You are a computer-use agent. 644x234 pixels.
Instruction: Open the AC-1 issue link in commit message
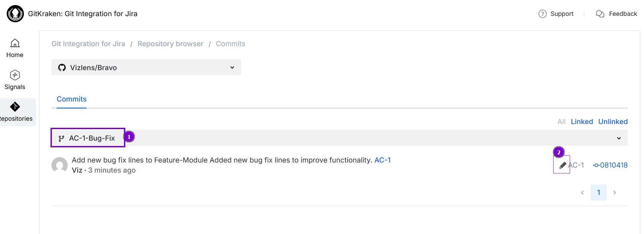(x=382, y=160)
